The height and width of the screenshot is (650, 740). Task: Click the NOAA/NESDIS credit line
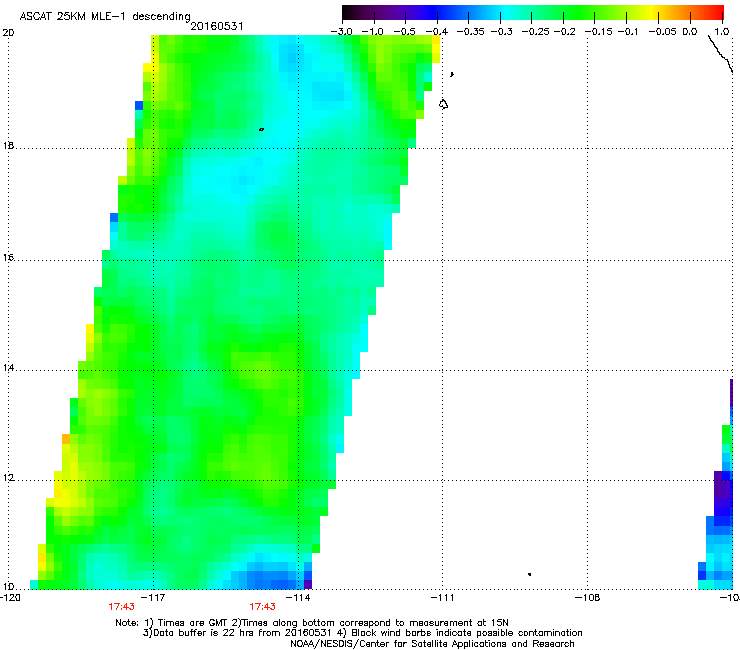(432, 644)
